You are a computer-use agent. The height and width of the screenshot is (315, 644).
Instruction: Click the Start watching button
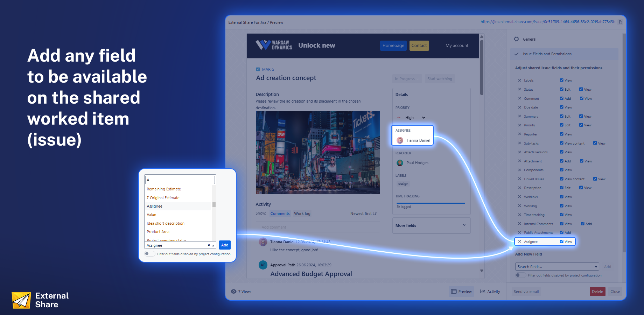tap(440, 79)
